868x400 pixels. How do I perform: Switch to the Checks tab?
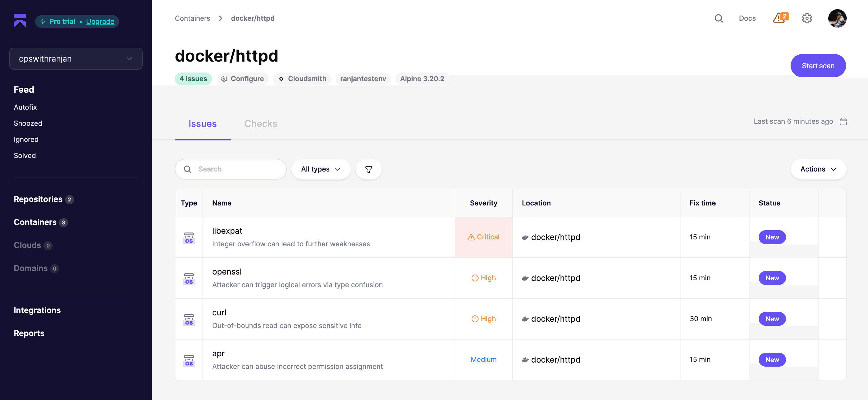(261, 124)
